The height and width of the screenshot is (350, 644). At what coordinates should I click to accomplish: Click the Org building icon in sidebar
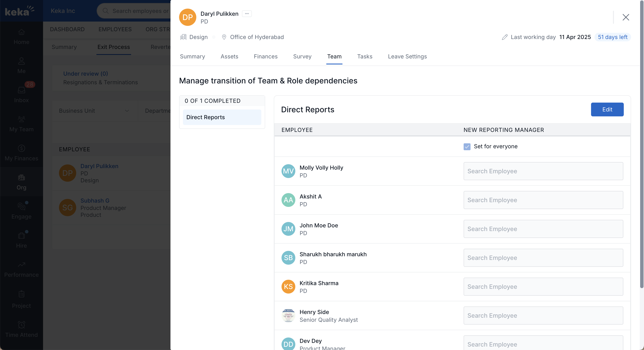tap(22, 178)
